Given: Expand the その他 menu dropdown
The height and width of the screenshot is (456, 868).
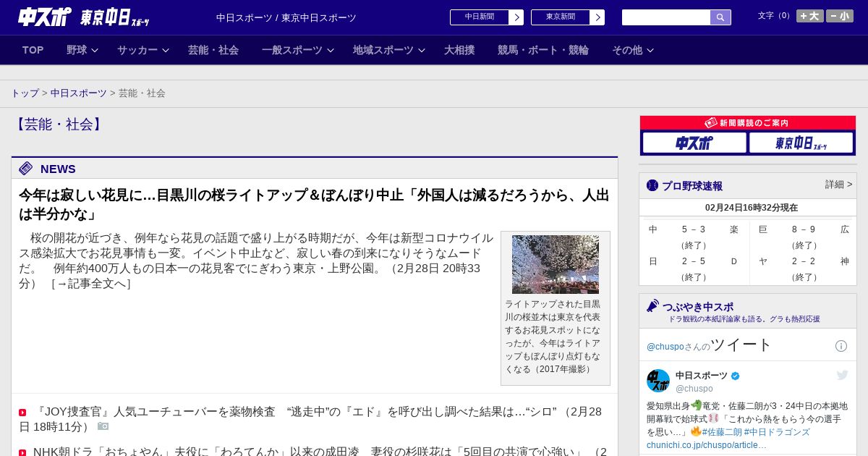Looking at the screenshot, I should pos(632,50).
